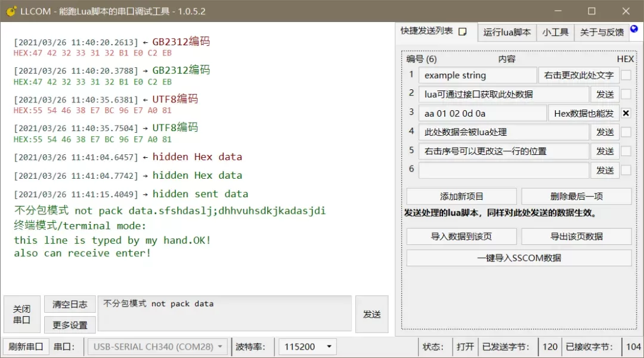Click log line 'hidden sent data'

click(200, 194)
